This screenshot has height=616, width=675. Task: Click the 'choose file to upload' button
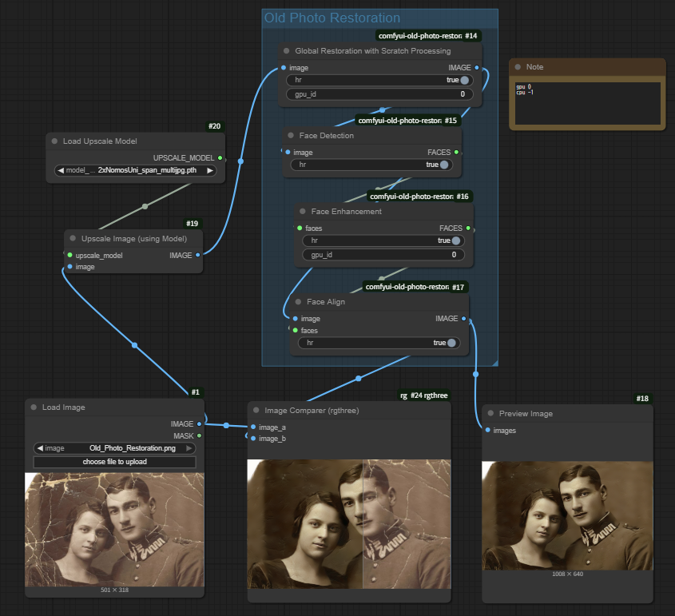pyautogui.click(x=114, y=463)
